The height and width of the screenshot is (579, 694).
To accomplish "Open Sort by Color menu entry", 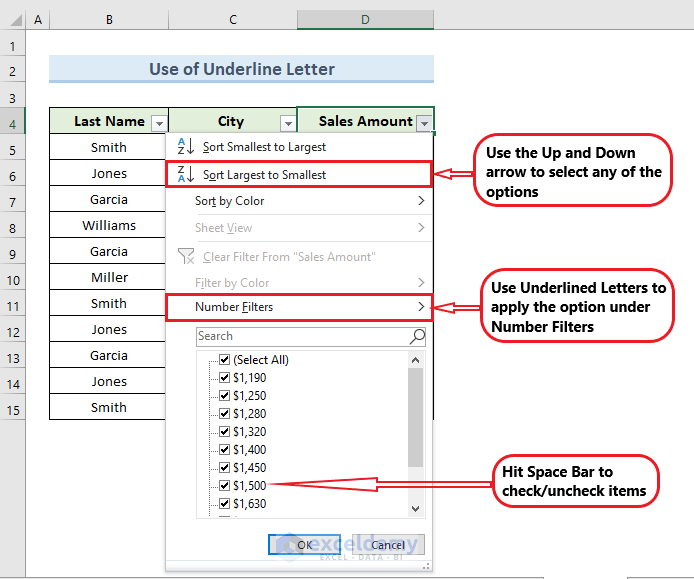I will (299, 201).
